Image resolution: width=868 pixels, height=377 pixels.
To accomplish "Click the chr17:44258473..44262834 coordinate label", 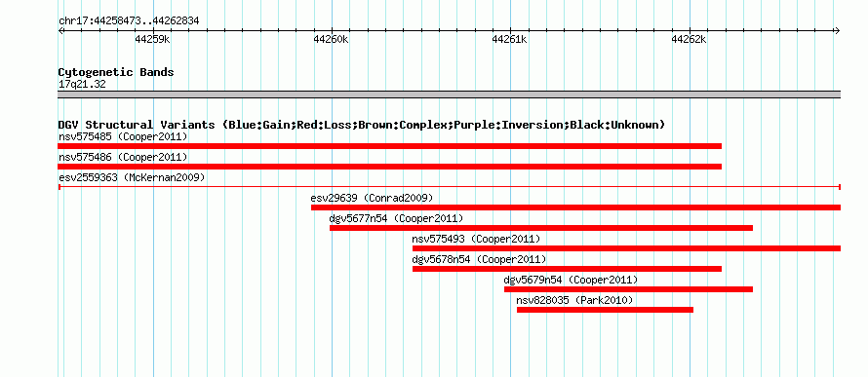I will point(129,21).
